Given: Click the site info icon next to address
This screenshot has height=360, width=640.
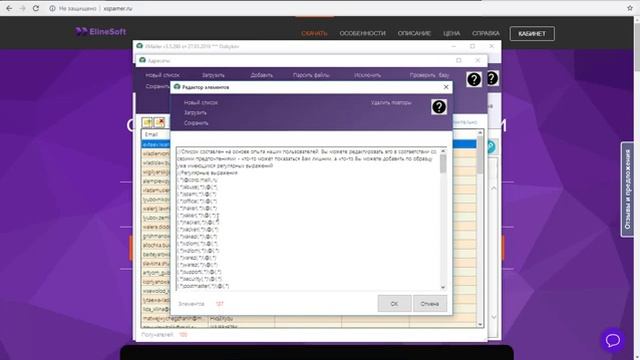Looking at the screenshot, I should tap(52, 8).
